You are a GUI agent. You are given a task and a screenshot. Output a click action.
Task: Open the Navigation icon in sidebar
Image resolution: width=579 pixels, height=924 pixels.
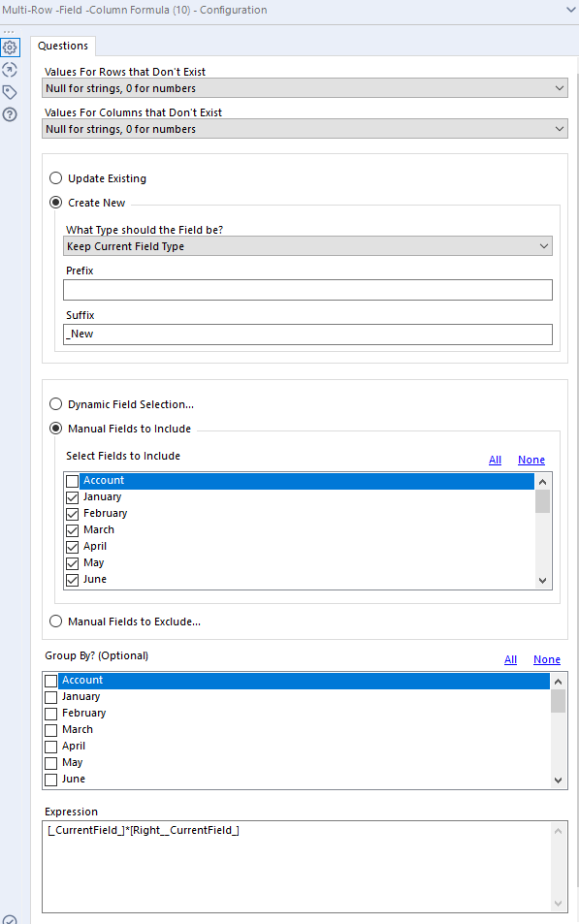[x=10, y=70]
